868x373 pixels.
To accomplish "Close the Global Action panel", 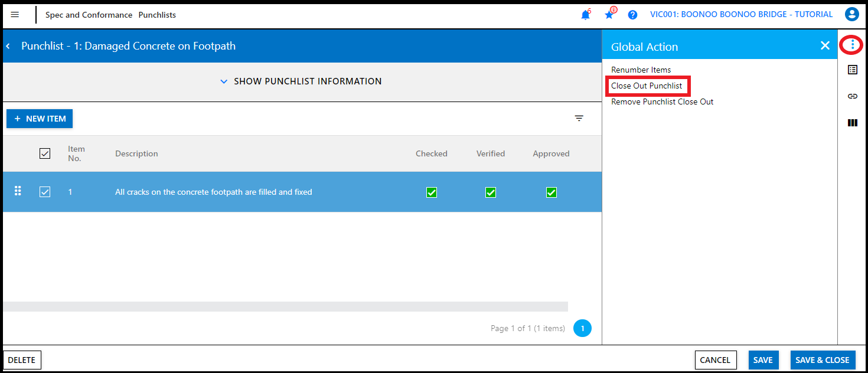I will 825,46.
